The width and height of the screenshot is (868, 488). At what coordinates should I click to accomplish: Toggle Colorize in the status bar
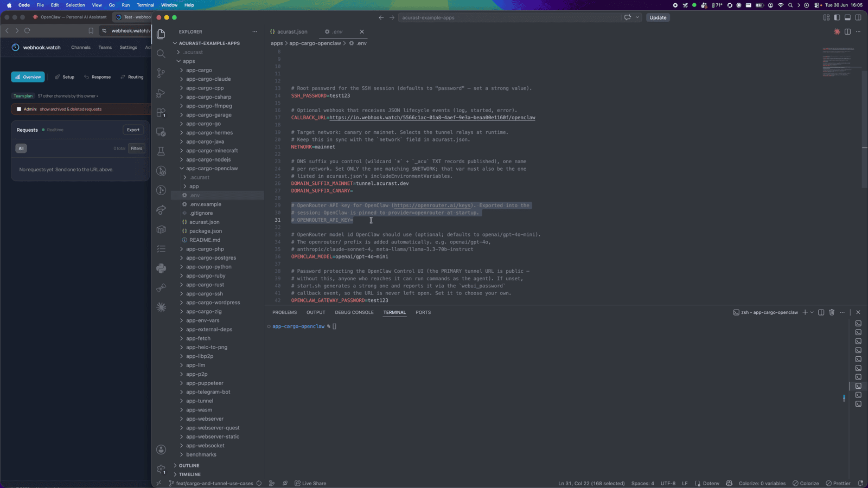click(806, 483)
